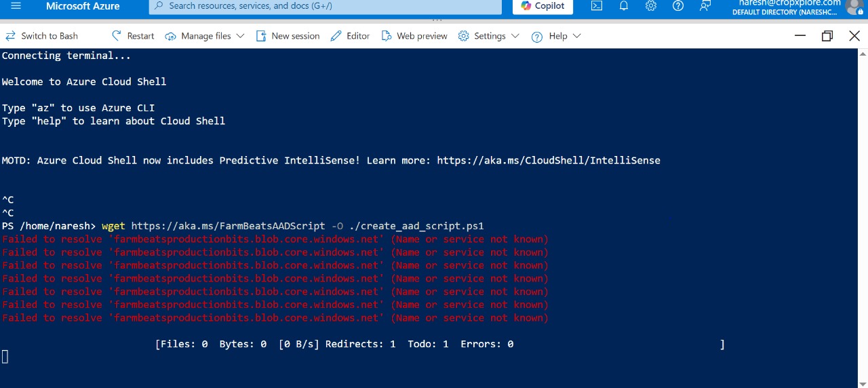Screen dimensions: 868x388
Task: Click the Cloud Shell Settings gear icon
Action: click(464, 36)
